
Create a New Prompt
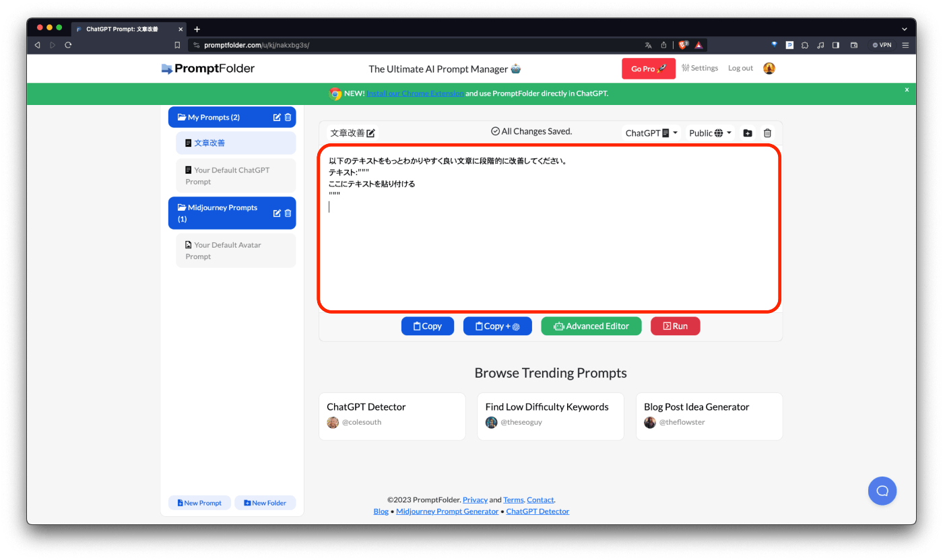pos(199,503)
